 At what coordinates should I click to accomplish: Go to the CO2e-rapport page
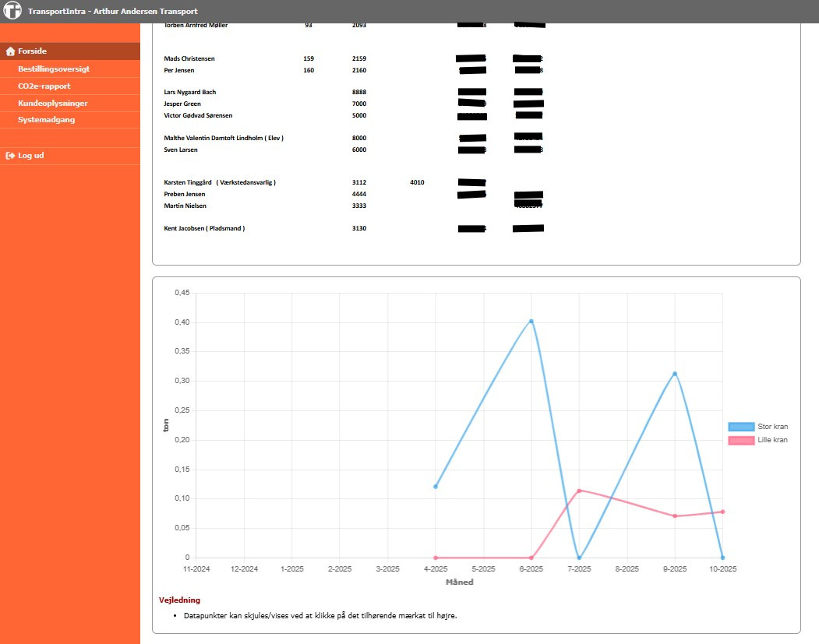[x=44, y=86]
